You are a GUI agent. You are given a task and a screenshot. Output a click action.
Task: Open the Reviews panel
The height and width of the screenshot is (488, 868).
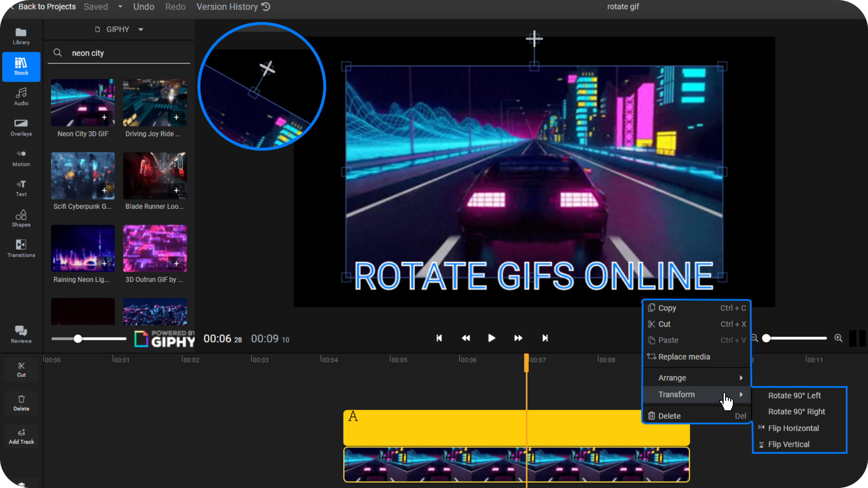pyautogui.click(x=21, y=334)
